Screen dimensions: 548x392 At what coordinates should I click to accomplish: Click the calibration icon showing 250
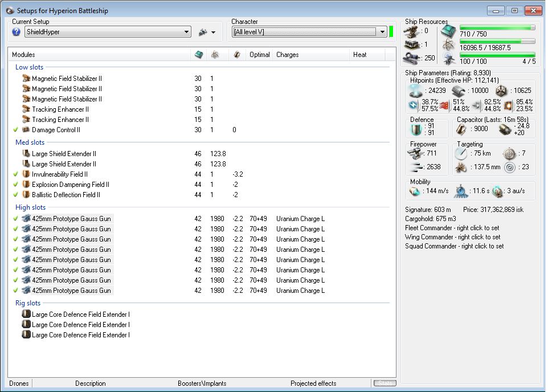[411, 58]
